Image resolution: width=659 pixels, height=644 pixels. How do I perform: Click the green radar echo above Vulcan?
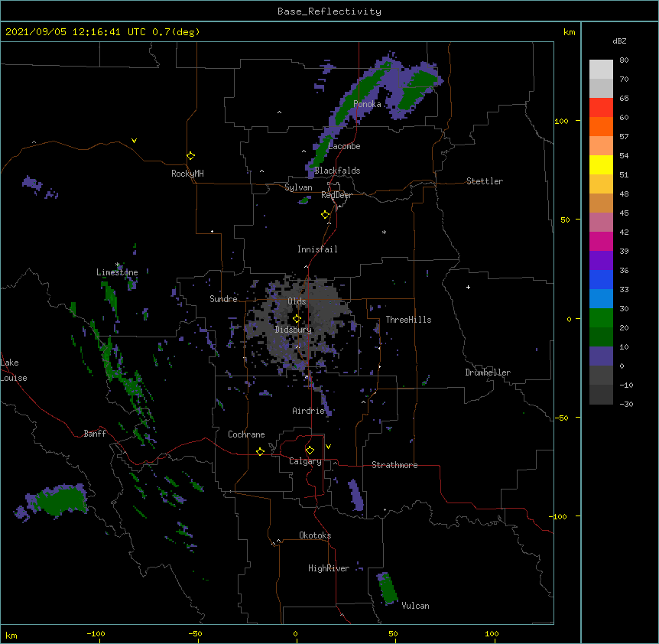click(388, 588)
